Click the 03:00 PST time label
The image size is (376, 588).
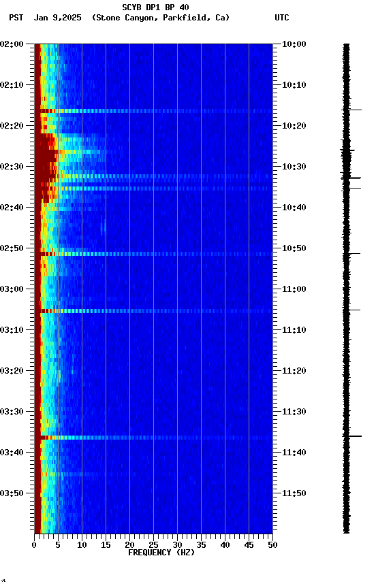point(12,289)
